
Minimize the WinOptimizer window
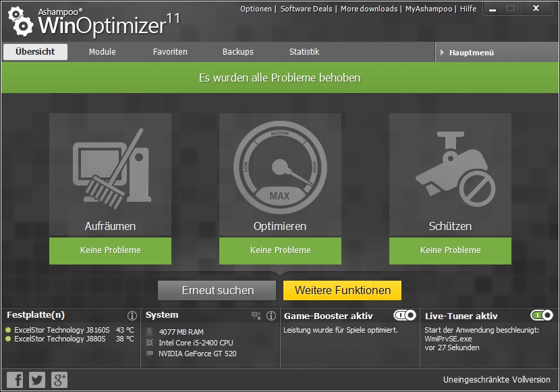[493, 9]
